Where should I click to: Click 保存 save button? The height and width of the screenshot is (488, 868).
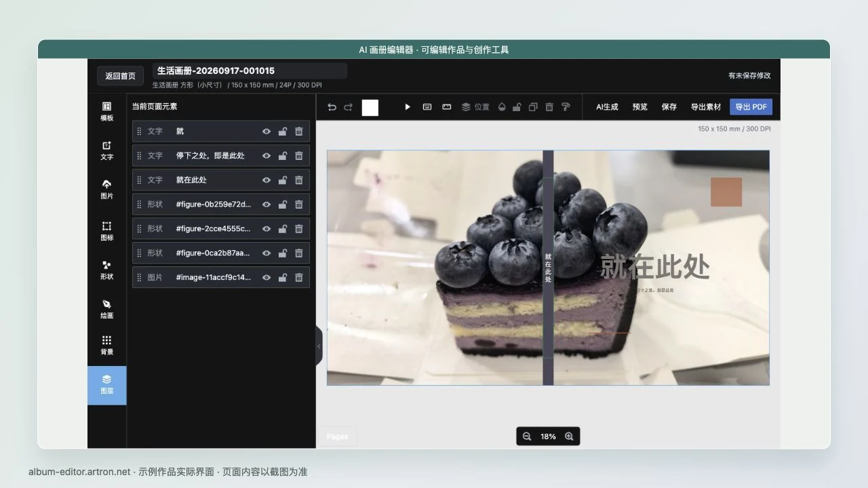tap(669, 107)
